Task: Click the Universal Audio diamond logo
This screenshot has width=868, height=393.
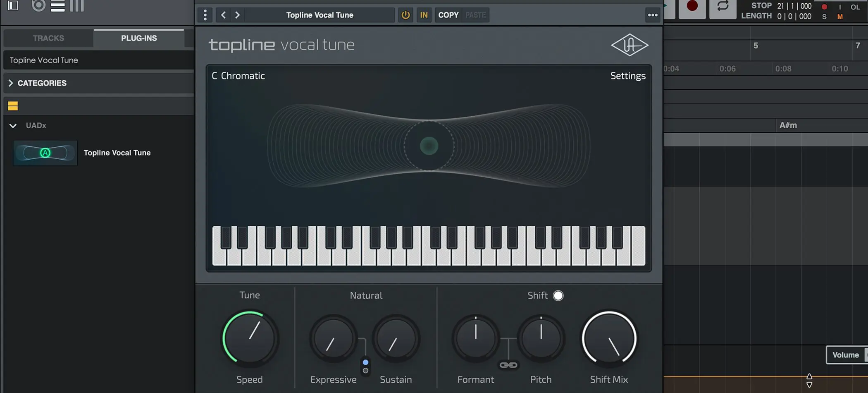Action: 630,45
